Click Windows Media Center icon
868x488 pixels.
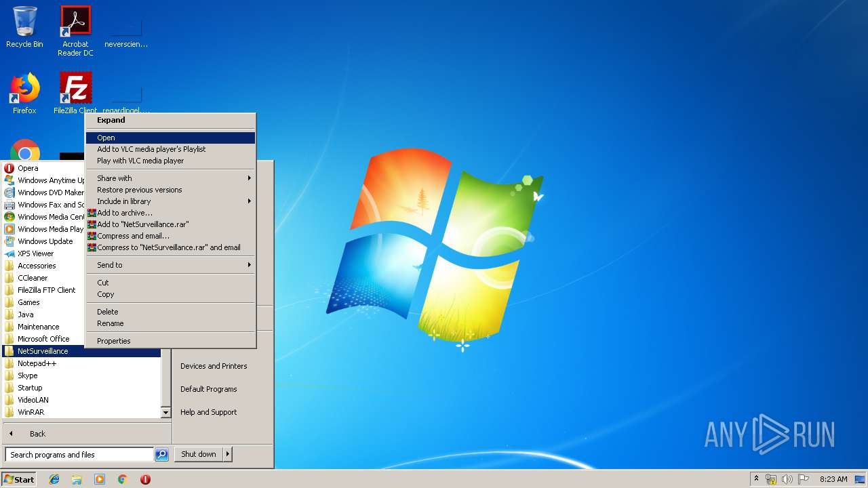click(9, 217)
